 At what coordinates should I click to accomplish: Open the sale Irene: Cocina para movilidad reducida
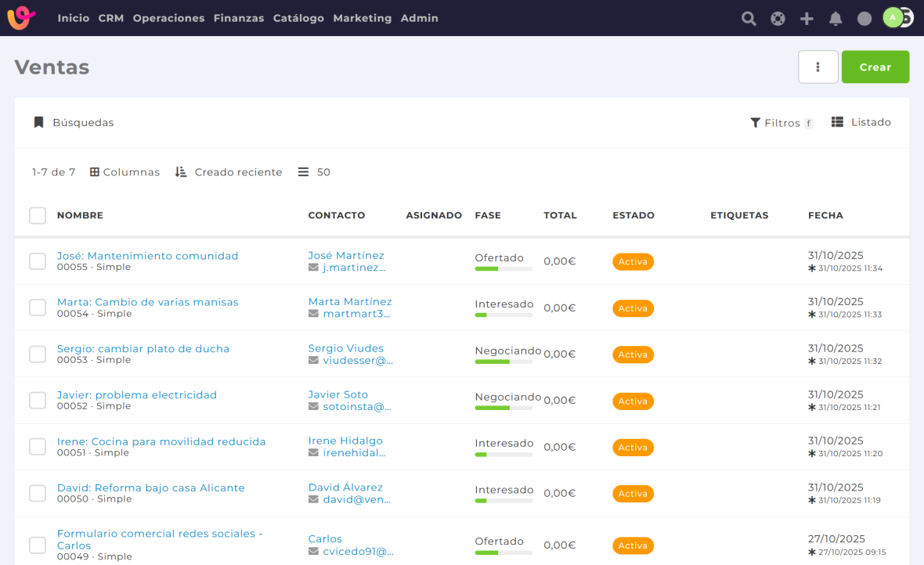coord(161,441)
